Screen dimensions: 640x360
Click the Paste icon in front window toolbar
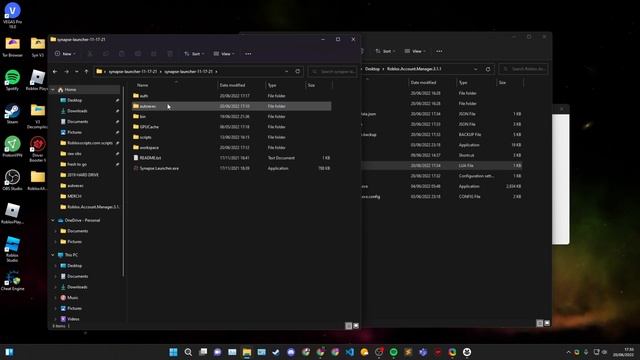(122, 53)
